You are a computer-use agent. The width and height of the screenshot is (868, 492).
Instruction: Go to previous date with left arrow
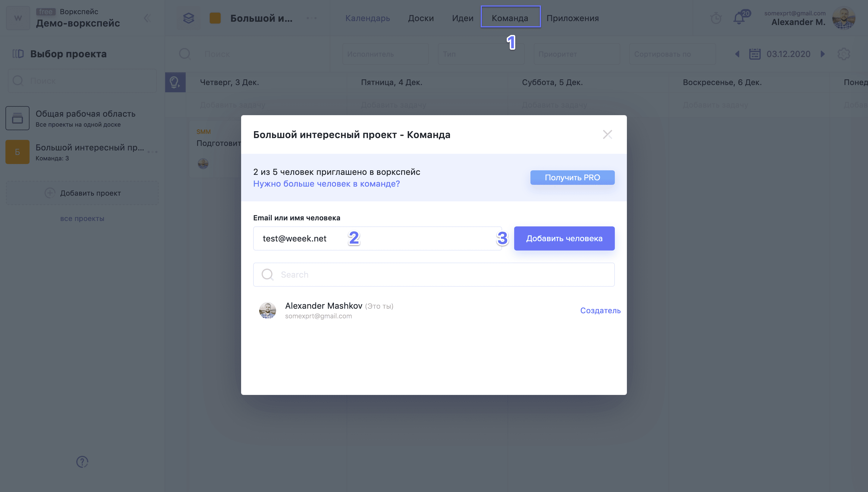pos(737,54)
